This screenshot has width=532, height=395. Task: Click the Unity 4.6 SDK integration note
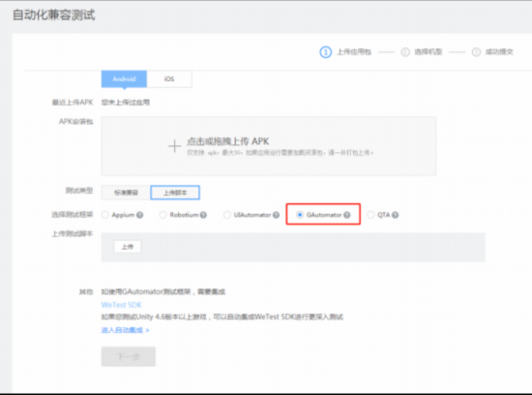222,317
